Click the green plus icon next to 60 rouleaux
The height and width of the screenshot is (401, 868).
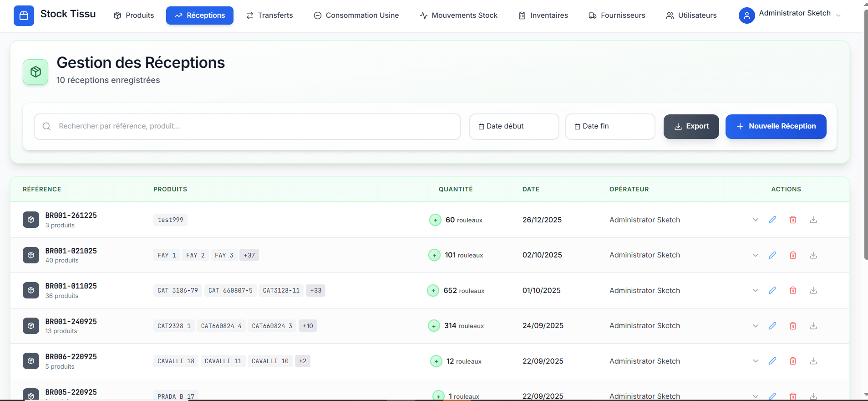(x=435, y=220)
